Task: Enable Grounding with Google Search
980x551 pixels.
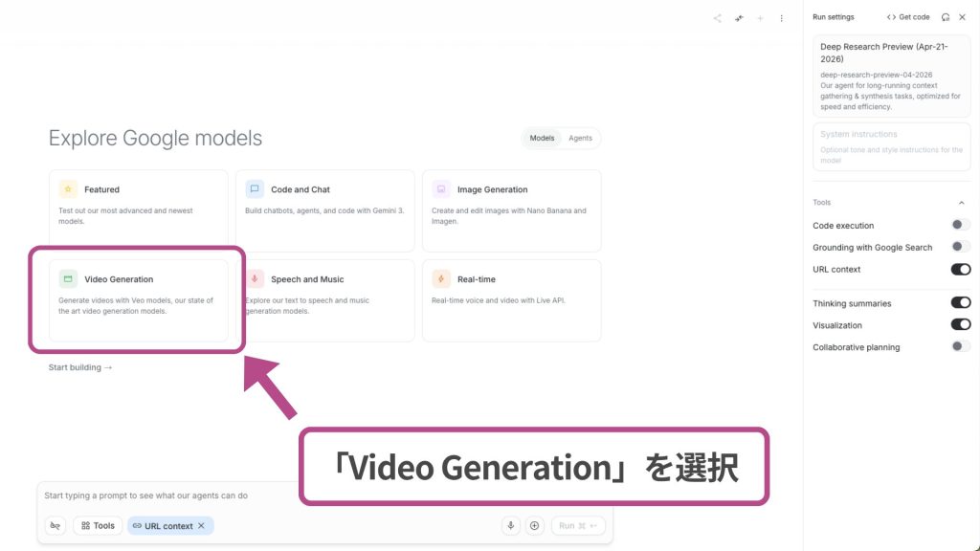Action: click(961, 247)
